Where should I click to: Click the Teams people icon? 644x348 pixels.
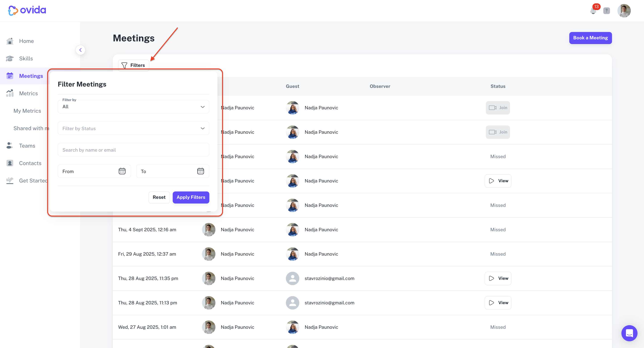[x=9, y=146]
